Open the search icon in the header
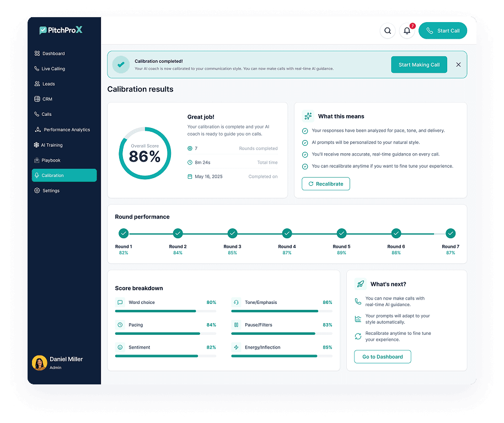 tap(388, 30)
